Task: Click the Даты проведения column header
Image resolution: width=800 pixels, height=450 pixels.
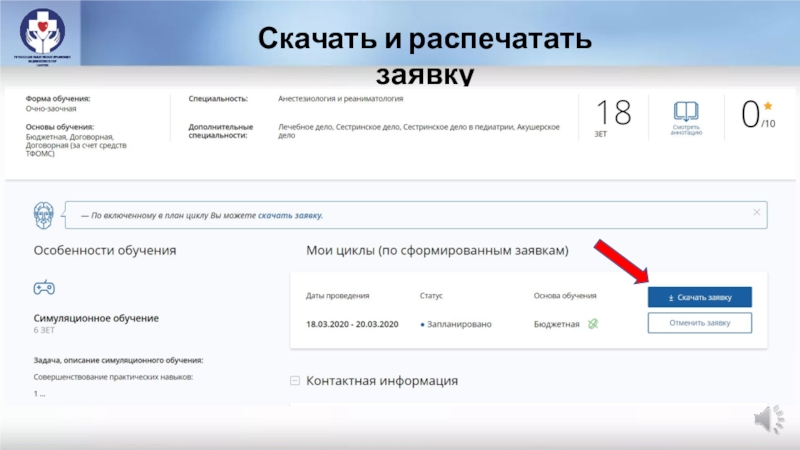Action: [337, 295]
